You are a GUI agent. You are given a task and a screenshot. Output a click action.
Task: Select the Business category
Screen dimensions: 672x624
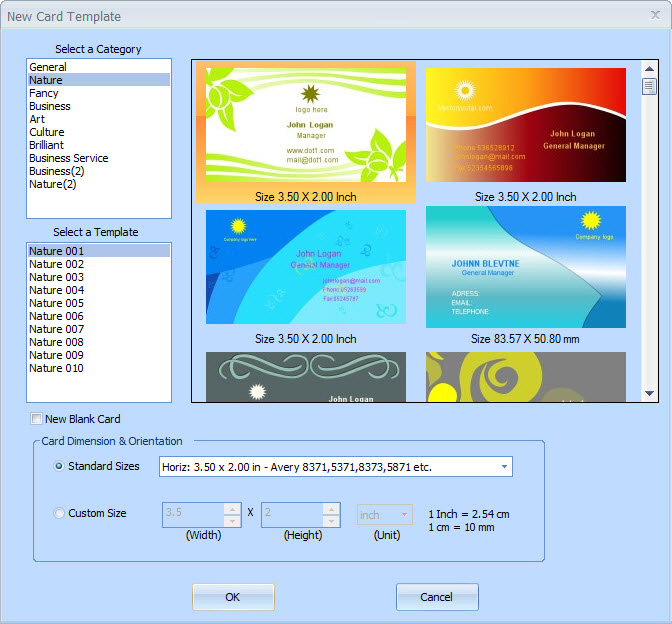pos(50,106)
